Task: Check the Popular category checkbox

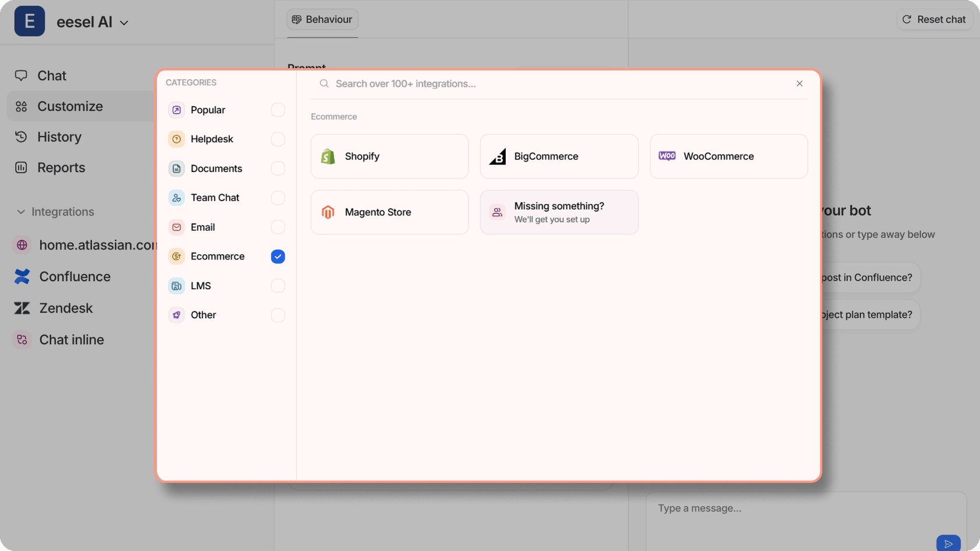Action: coord(278,110)
